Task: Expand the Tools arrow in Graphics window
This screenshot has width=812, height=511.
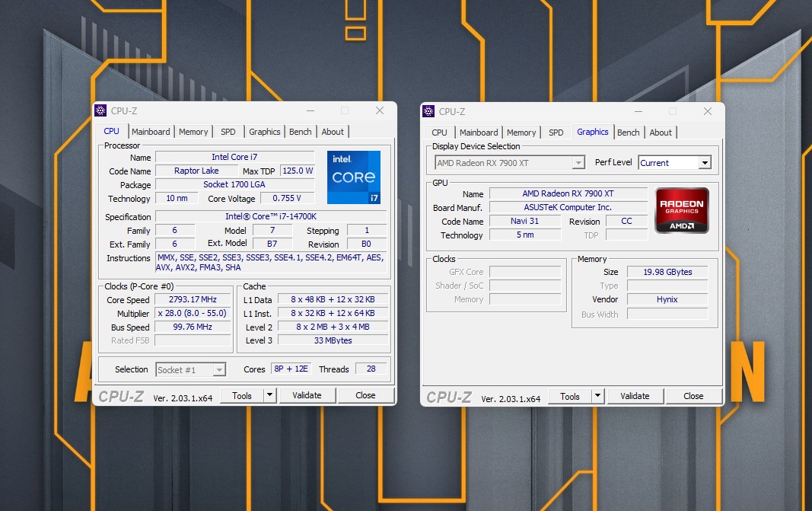Action: 597,396
